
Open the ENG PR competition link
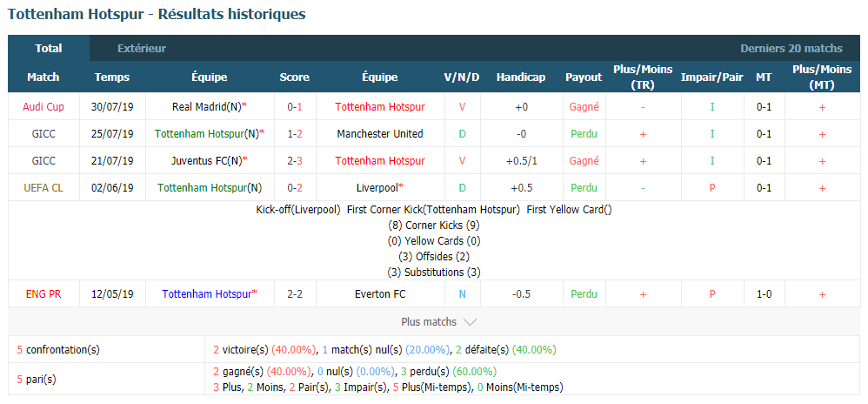[x=43, y=294]
